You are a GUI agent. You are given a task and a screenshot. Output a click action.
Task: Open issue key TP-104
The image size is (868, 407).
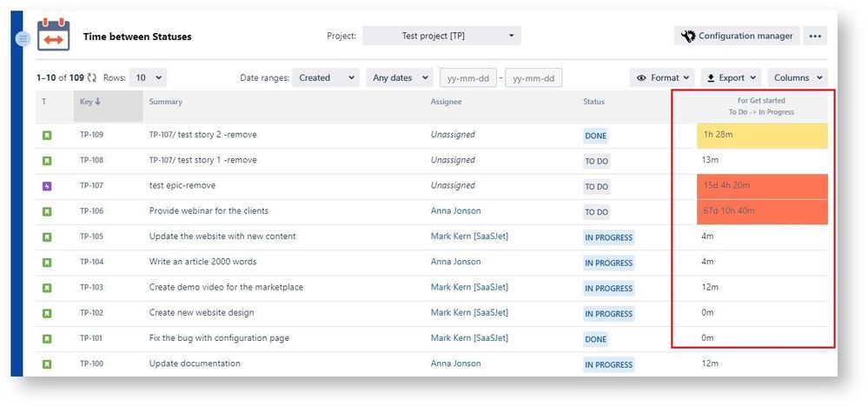coord(91,262)
